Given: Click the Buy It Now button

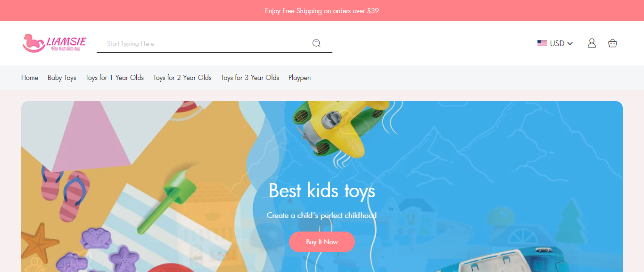Looking at the screenshot, I should (322, 242).
